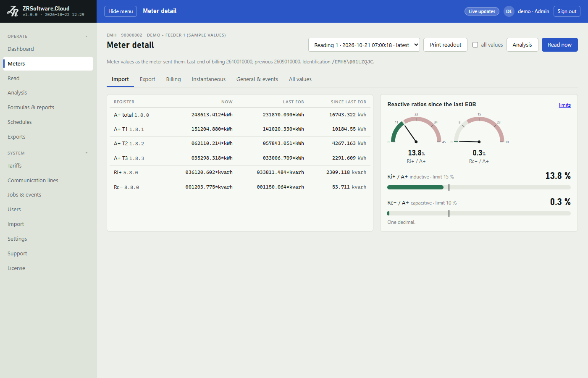Open the General & events tab
Image resolution: width=588 pixels, height=378 pixels.
click(257, 79)
